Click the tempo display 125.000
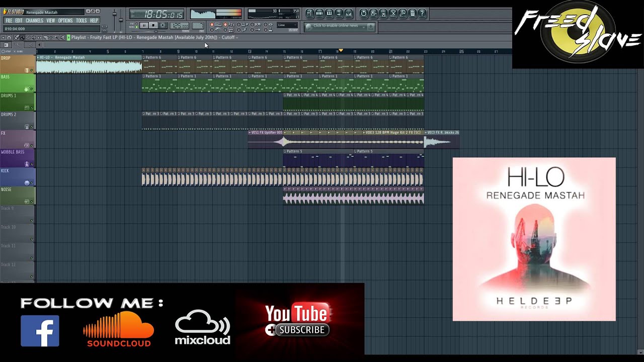644x362 pixels. click(x=179, y=25)
